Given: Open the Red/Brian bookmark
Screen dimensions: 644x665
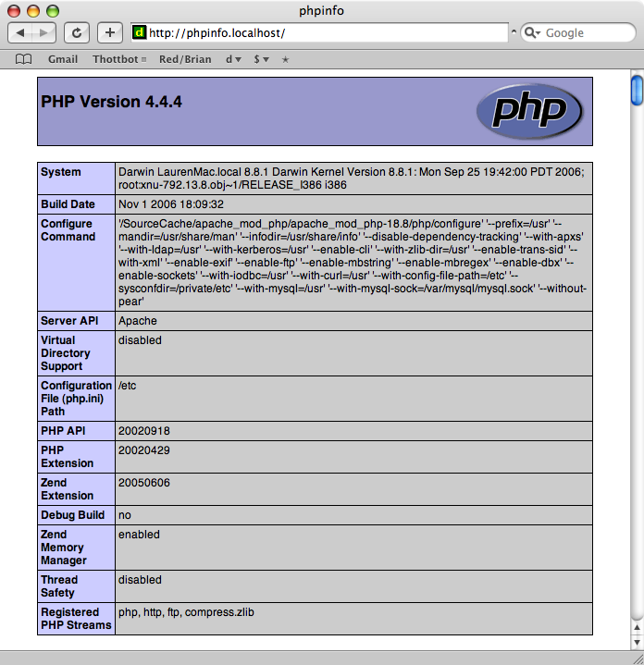Looking at the screenshot, I should point(185,59).
